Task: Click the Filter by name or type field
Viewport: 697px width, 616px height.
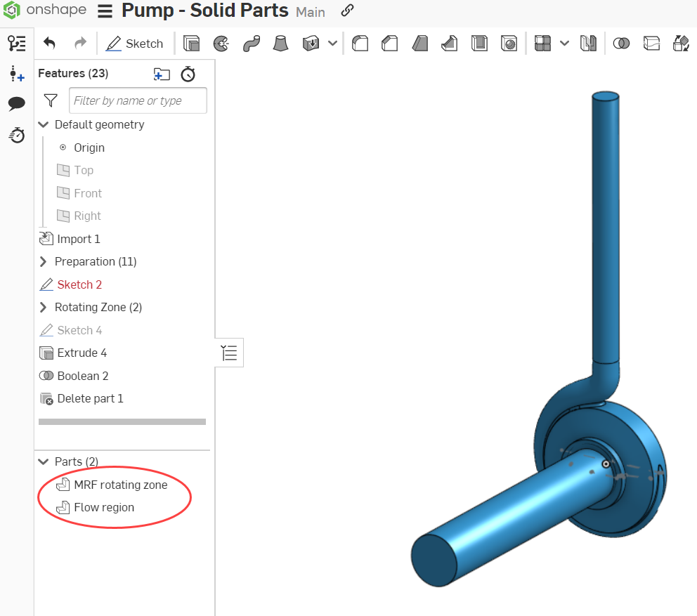Action: (x=138, y=100)
